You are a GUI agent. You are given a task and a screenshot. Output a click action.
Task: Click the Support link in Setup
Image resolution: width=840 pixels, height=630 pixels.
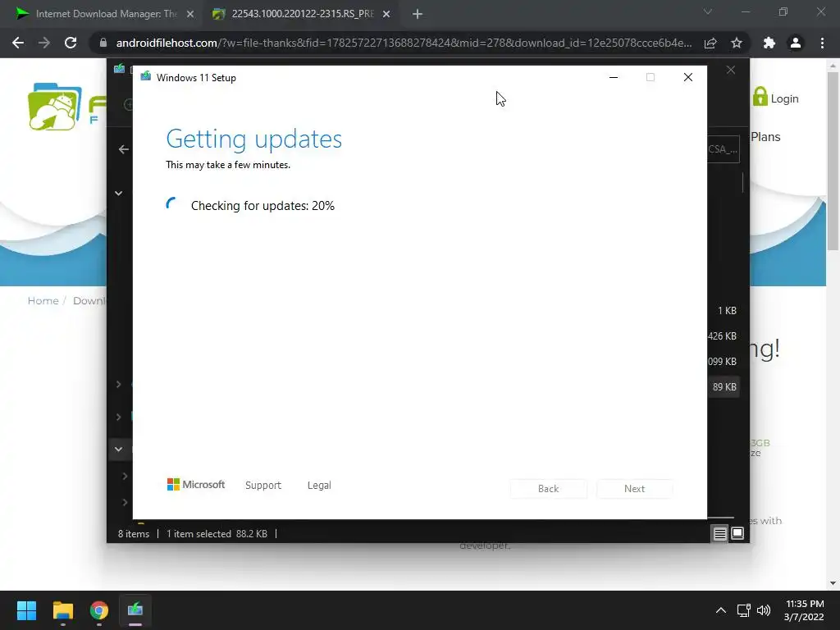(263, 485)
